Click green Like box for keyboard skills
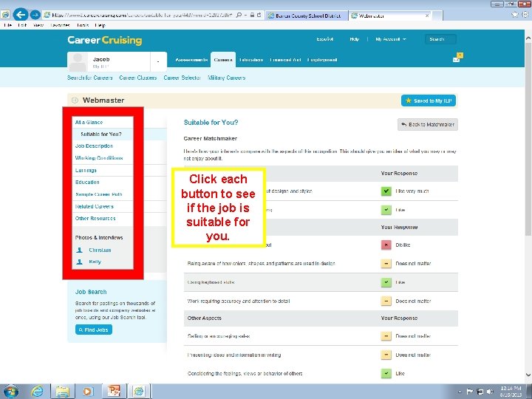This screenshot has width=532, height=399. point(386,282)
